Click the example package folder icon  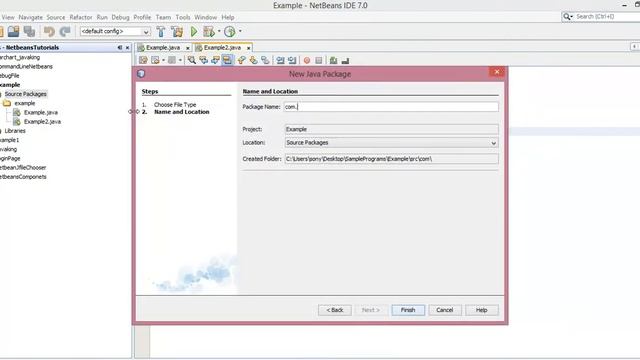(7, 103)
